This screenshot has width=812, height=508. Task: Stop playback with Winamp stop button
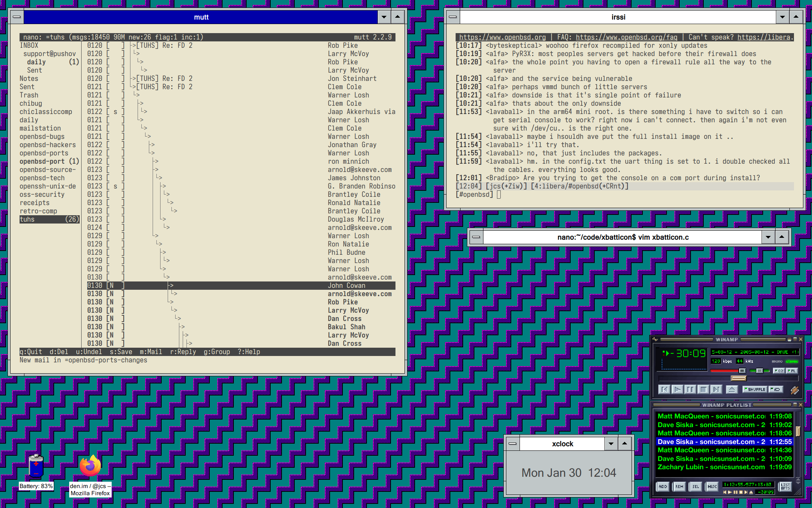coord(703,389)
